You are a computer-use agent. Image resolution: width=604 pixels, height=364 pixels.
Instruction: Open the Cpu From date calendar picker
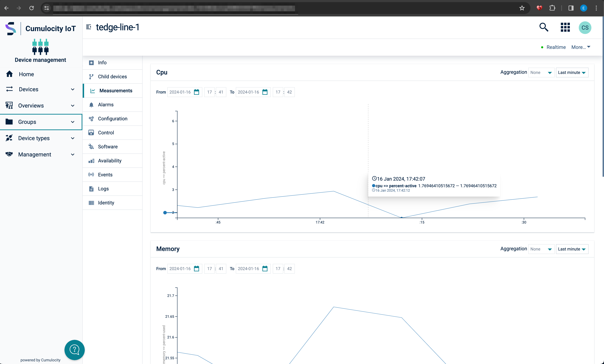click(x=196, y=92)
